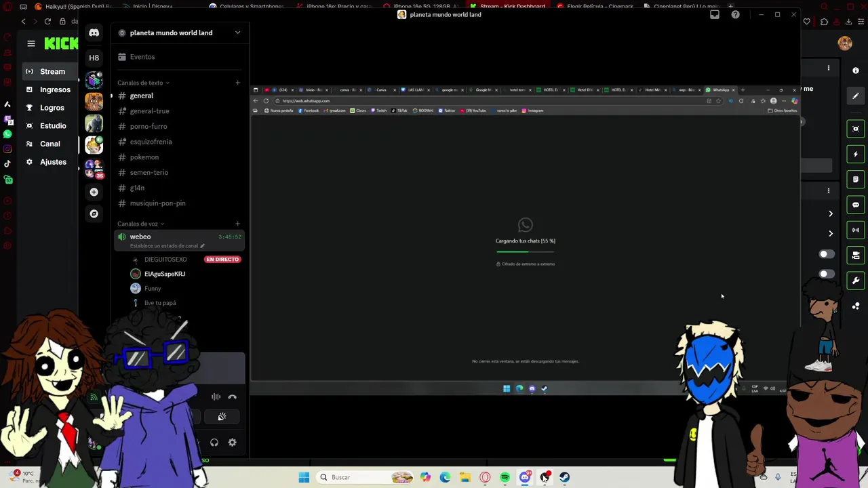
Task: Add a new text channel with plus icon
Action: pos(237,83)
